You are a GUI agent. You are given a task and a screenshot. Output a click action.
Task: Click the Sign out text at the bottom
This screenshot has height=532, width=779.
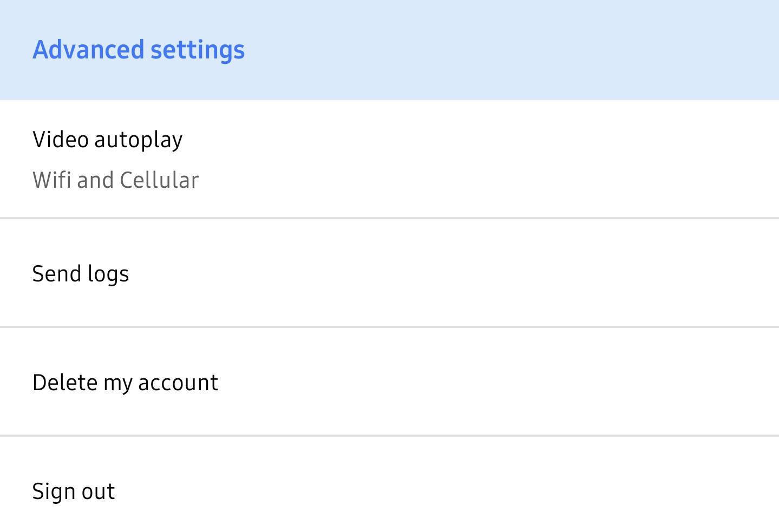[74, 492]
